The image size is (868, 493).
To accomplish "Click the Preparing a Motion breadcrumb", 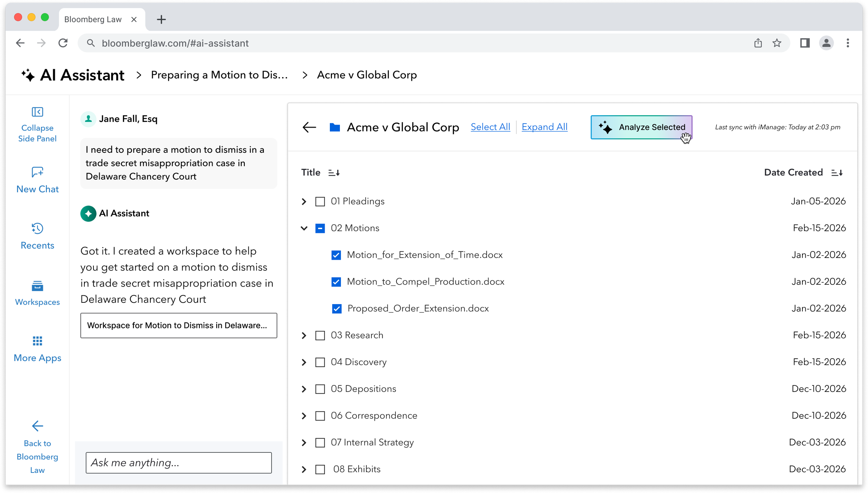I will (219, 75).
